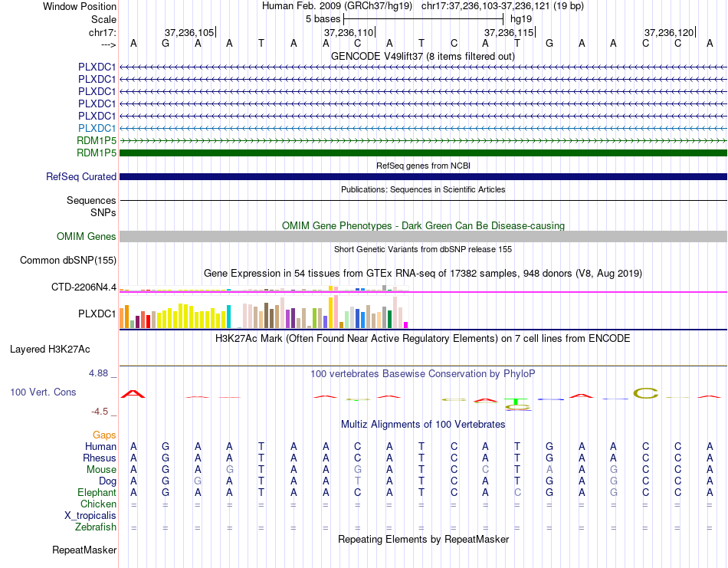Viewport: 728px width, 568px height.
Task: Click the ---> strand direction arrow label
Action: 108,44
